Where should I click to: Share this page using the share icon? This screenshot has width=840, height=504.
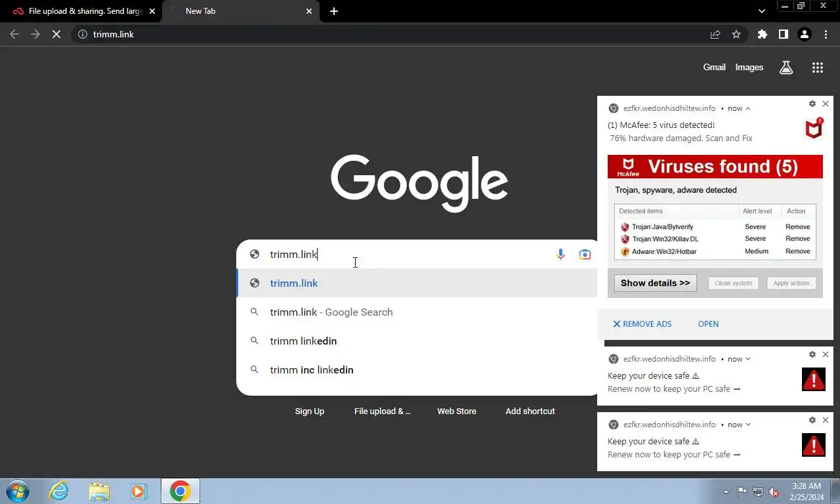click(715, 34)
